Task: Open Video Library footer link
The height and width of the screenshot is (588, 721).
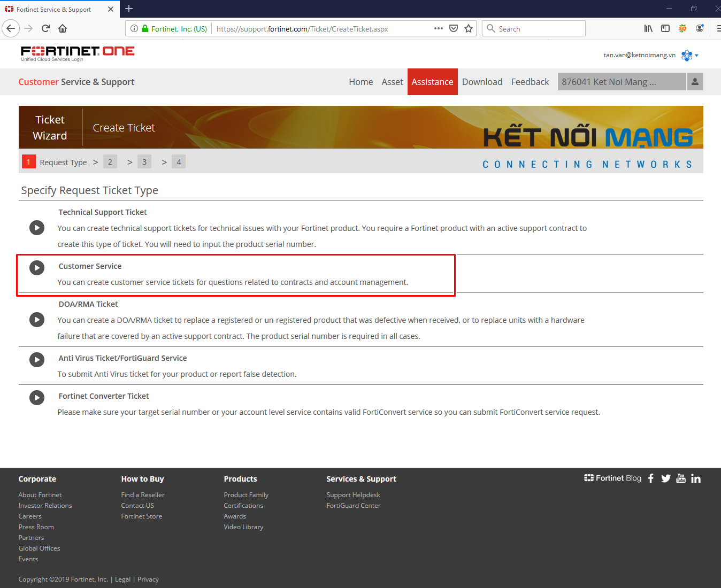Action: (243, 527)
